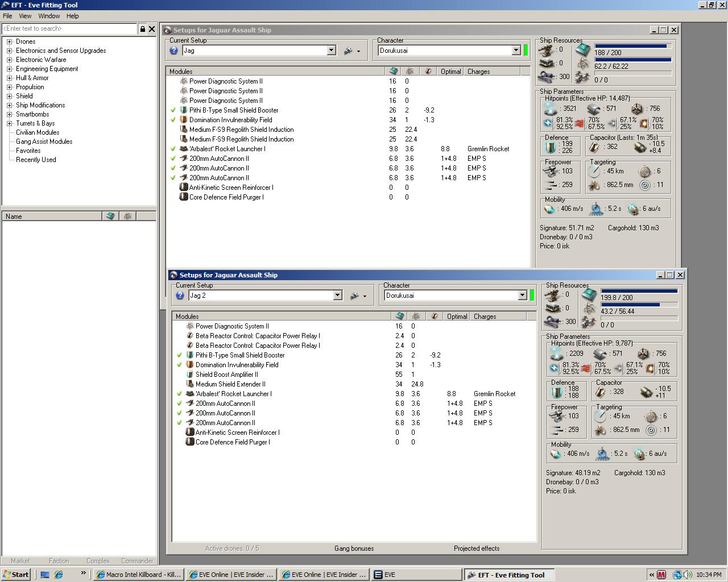728x582 pixels.
Task: Click the defence tank icon beside 199 / 226
Action: tap(551, 147)
